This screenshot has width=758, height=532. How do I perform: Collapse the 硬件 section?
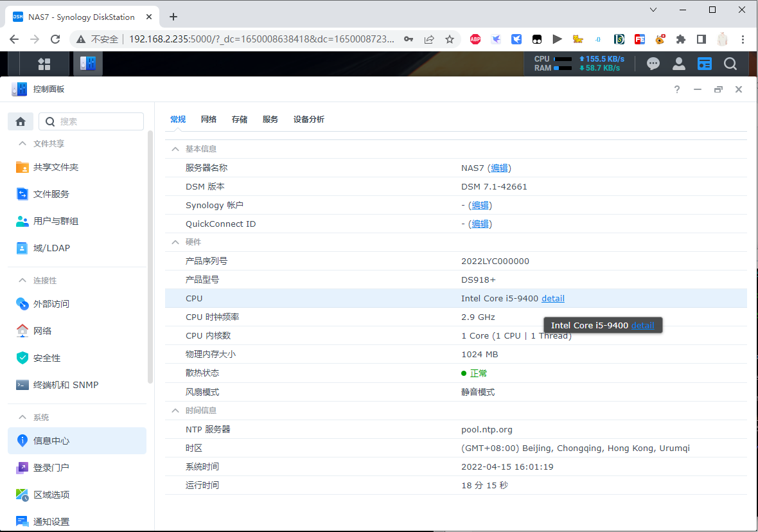[175, 242]
